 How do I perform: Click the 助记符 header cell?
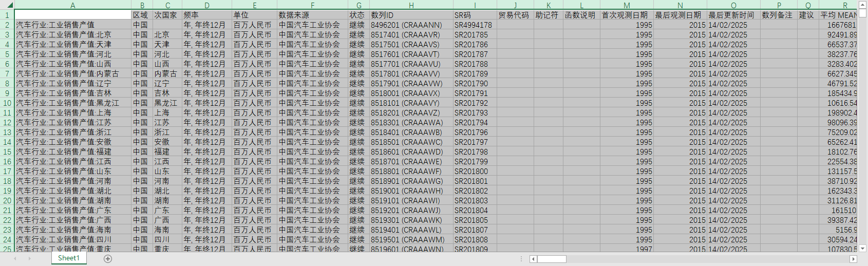549,15
